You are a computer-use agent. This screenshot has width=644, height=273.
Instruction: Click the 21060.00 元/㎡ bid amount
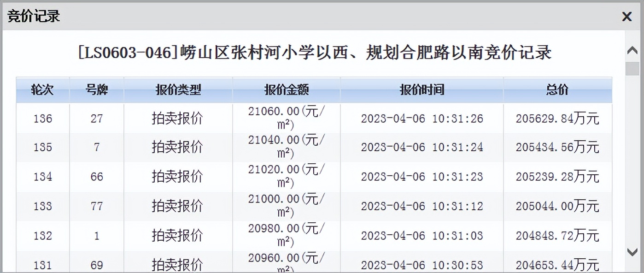286,118
